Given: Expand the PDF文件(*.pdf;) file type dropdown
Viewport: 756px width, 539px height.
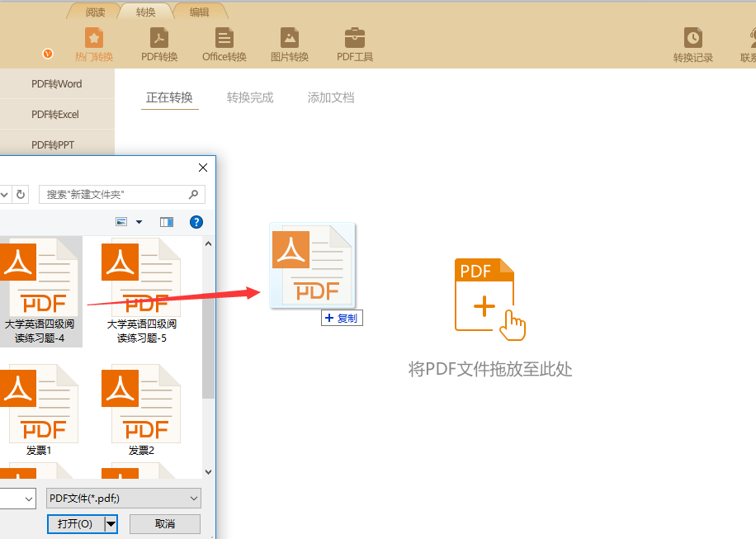Looking at the screenshot, I should pos(124,499).
